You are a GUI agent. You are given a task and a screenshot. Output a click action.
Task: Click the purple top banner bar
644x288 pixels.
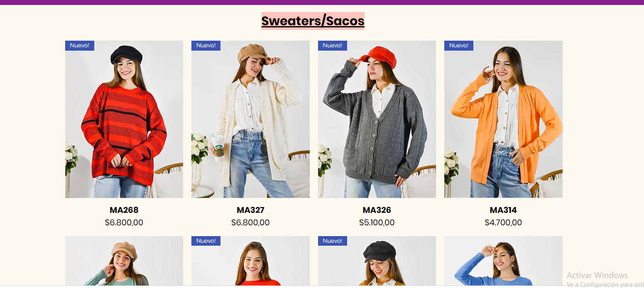point(322,2)
